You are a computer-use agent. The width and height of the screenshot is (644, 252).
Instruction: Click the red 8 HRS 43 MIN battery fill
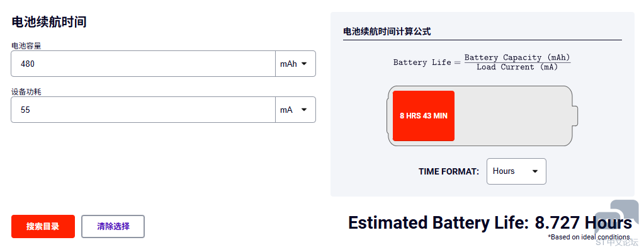(423, 116)
